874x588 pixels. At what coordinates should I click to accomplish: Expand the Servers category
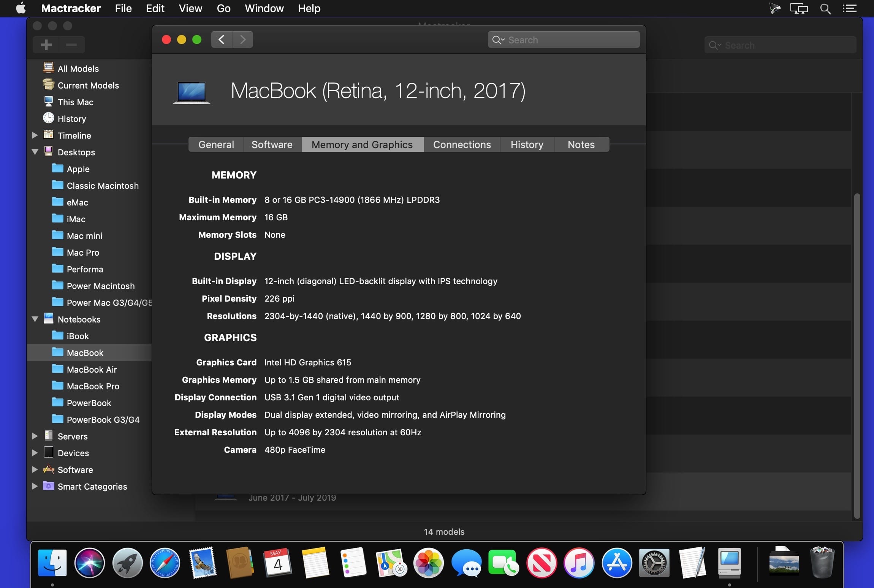(x=35, y=436)
